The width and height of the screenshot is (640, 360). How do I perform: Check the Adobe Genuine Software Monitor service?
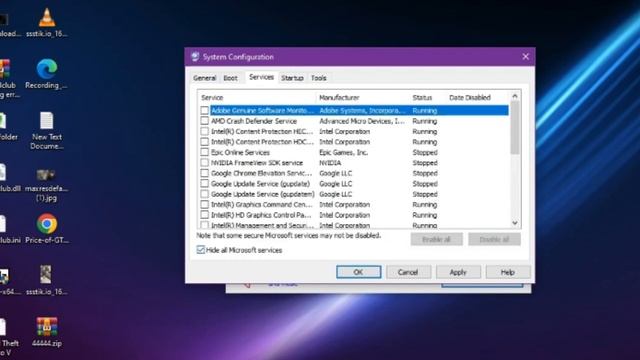point(204,110)
